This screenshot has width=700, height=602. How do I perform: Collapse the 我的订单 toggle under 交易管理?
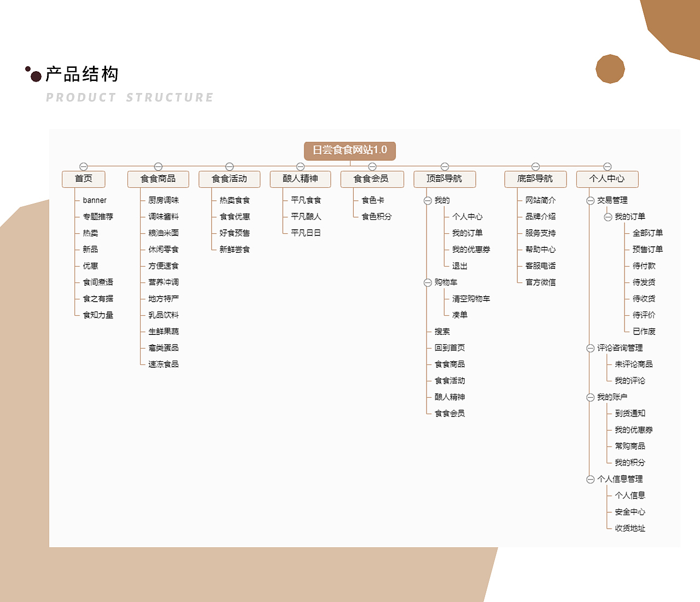point(608,217)
